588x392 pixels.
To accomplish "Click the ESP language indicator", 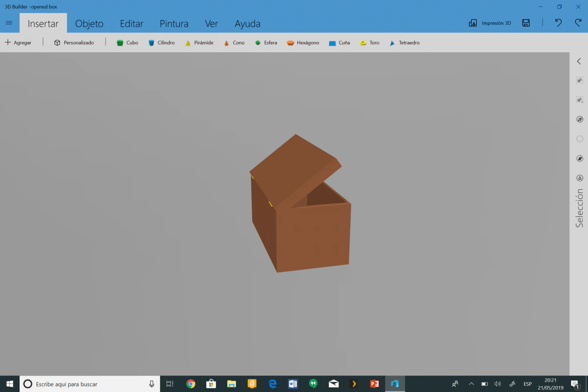I will point(528,384).
